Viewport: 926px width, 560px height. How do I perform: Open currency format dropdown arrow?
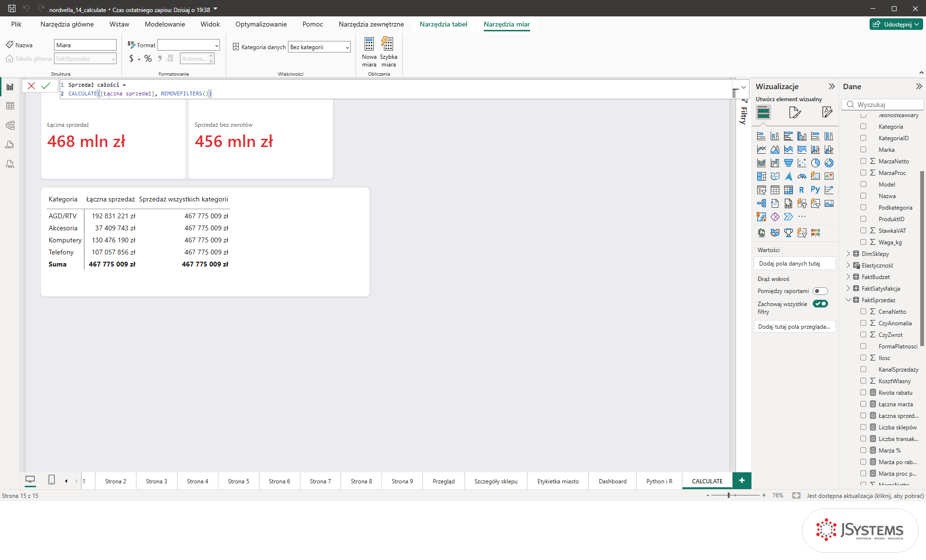(x=139, y=59)
